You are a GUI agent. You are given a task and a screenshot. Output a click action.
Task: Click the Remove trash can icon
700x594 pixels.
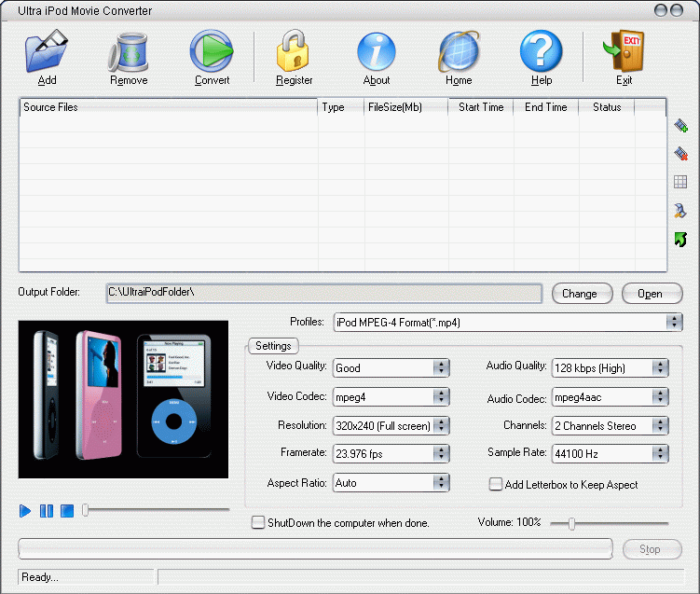point(129,53)
